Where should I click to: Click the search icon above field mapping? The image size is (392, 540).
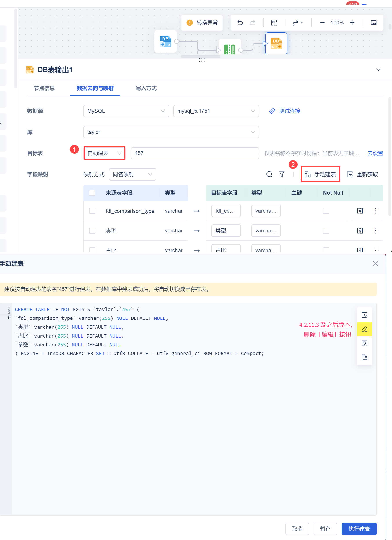269,174
